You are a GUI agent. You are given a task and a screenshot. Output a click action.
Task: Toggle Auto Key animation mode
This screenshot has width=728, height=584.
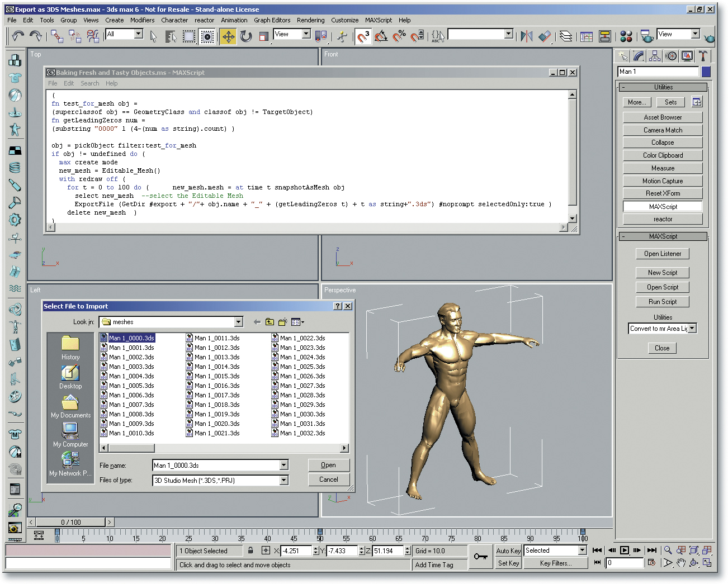(x=508, y=551)
